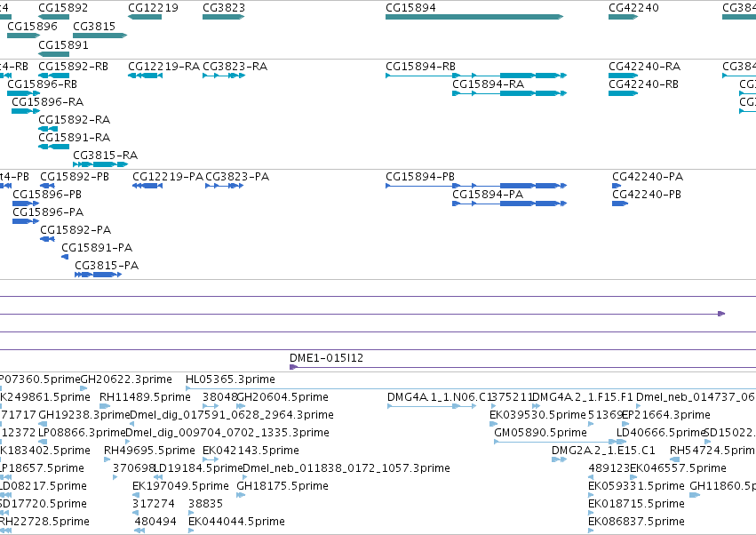Select EST RH49695.5prime
Image resolution: width=756 pixels, height=535 pixels.
149,451
